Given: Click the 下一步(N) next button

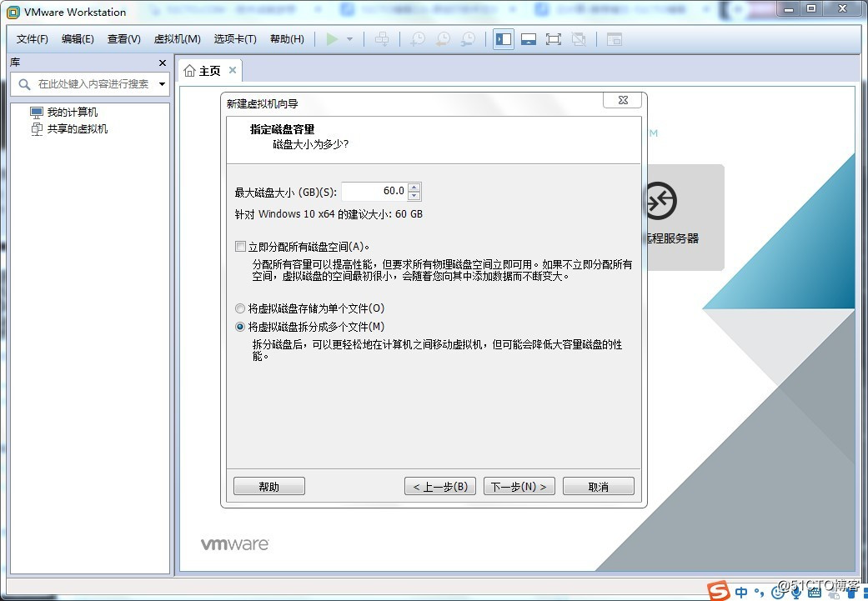Looking at the screenshot, I should (x=519, y=487).
